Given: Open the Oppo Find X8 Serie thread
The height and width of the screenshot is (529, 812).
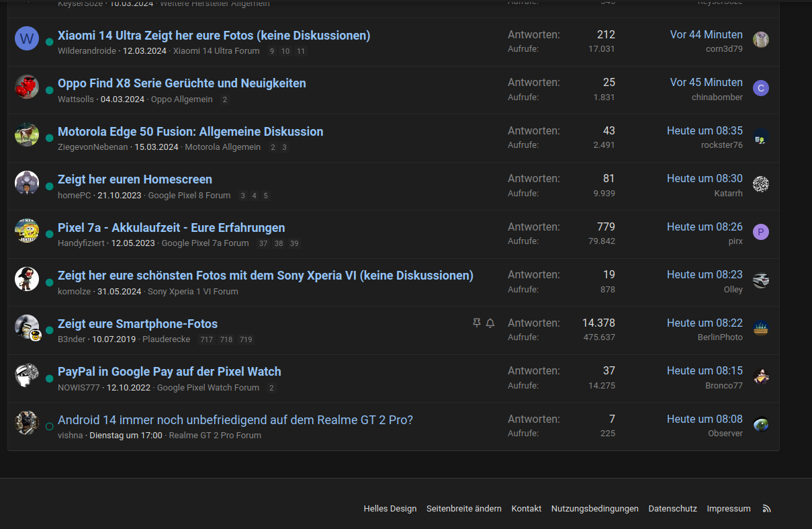Looking at the screenshot, I should click(181, 83).
